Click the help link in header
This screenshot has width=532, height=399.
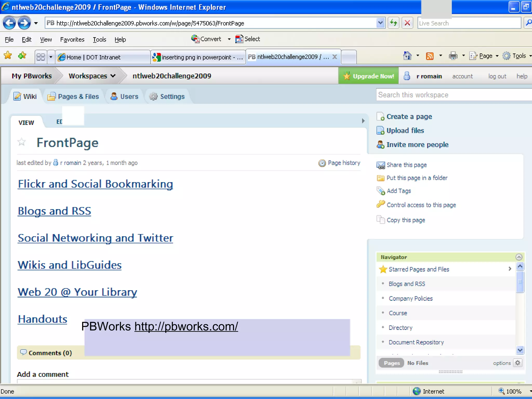[x=522, y=76]
